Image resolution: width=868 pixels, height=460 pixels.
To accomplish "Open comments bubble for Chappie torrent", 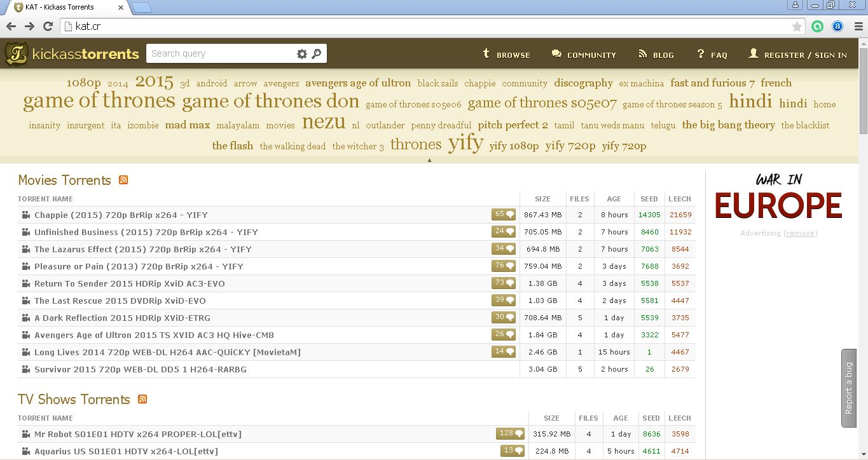I will coord(504,215).
